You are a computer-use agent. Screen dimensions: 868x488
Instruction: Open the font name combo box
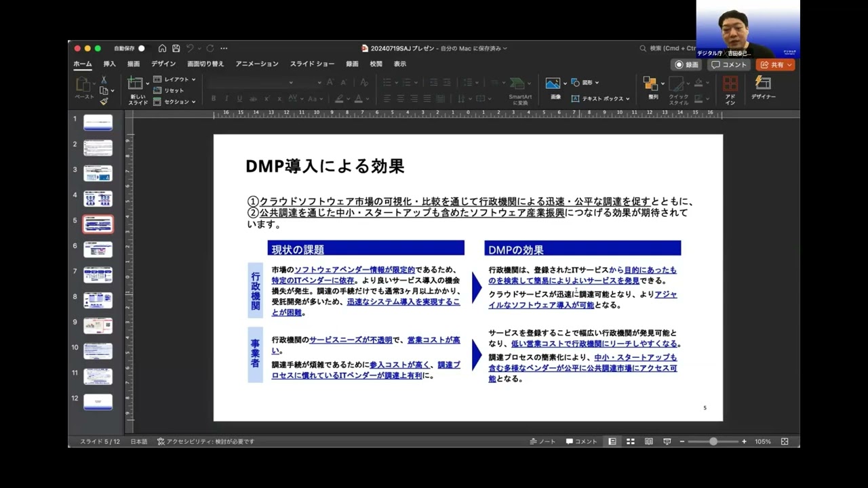point(251,82)
